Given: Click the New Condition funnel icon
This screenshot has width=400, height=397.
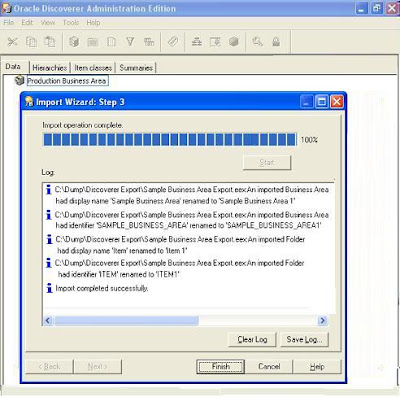Looking at the screenshot, I should (x=130, y=42).
